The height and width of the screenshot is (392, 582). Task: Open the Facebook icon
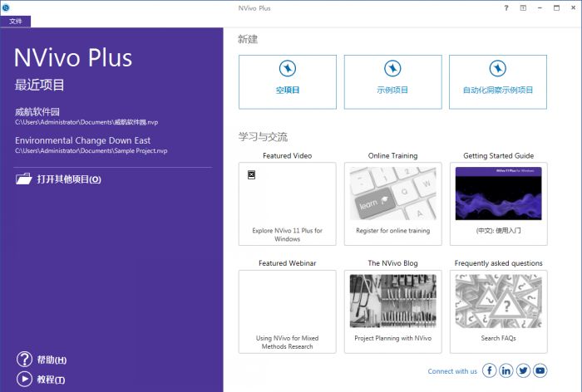pyautogui.click(x=489, y=370)
